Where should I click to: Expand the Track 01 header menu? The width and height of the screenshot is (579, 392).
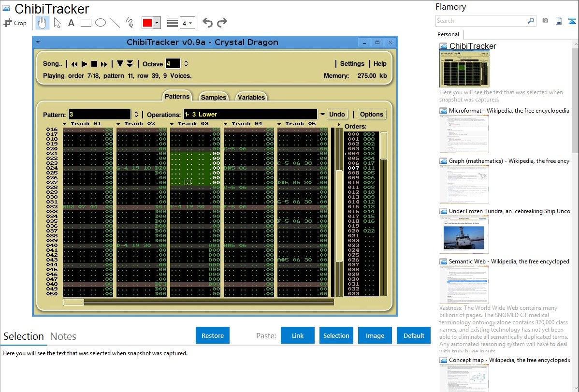click(65, 124)
